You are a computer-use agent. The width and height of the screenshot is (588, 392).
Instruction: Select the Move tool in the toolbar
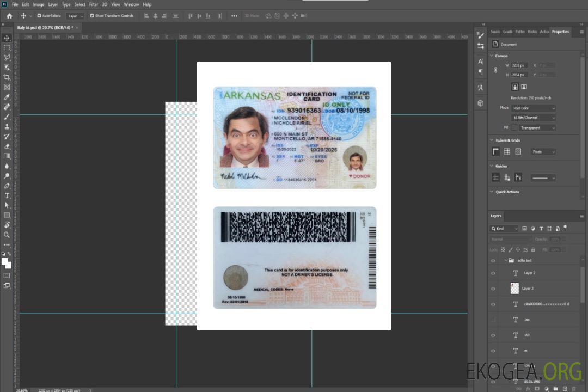[7, 38]
